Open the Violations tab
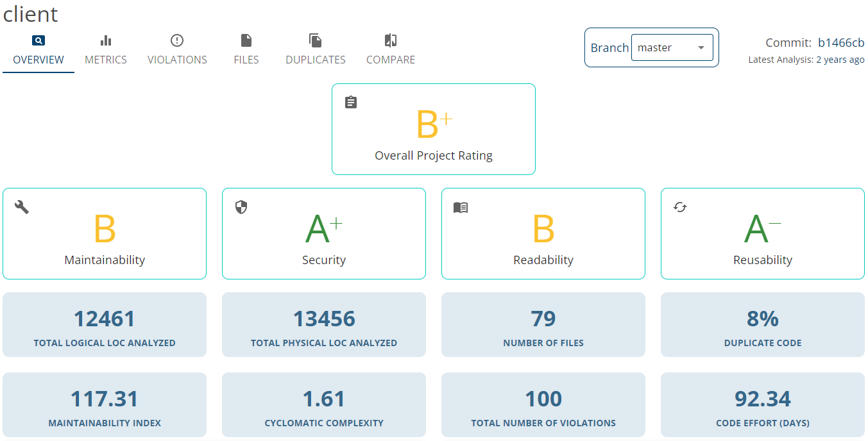868x441 pixels. pos(177,60)
